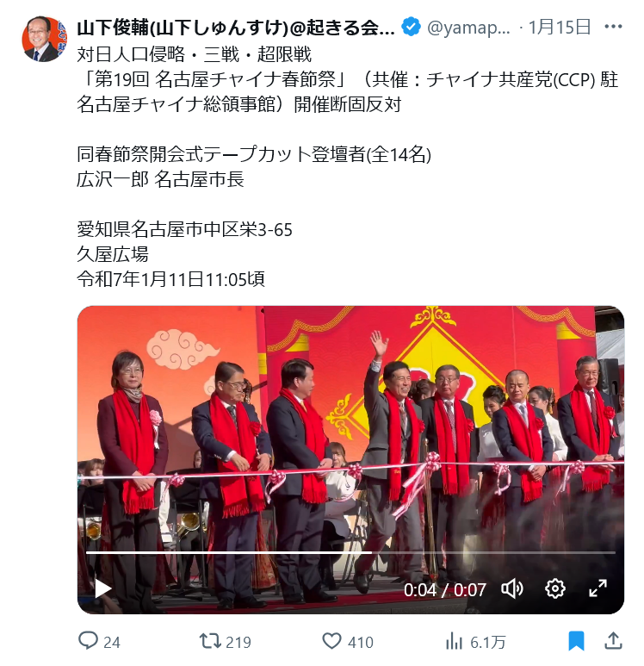The height and width of the screenshot is (666, 644).
Task: Open the share upload icon
Action: (613, 641)
